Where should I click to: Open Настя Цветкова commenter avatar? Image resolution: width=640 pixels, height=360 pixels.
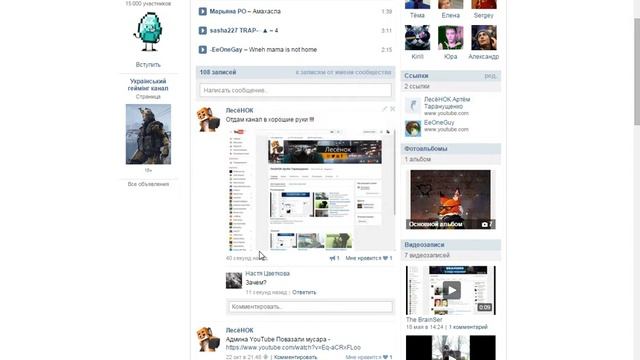click(234, 280)
